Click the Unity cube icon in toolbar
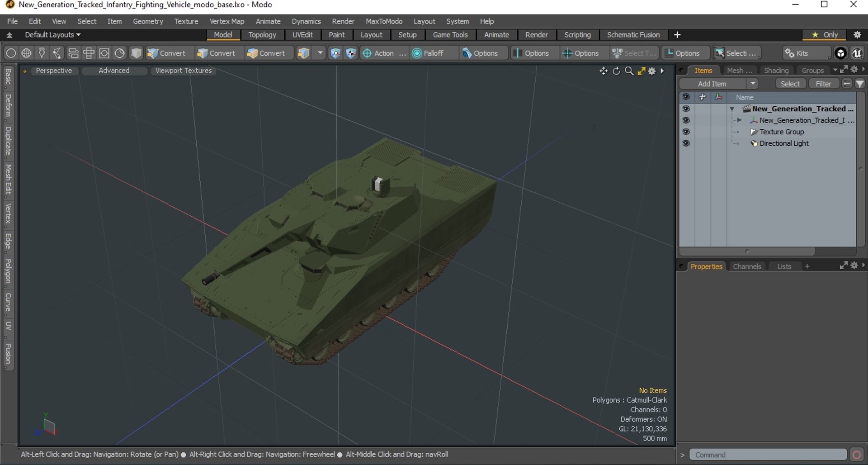Image resolution: width=868 pixels, height=465 pixels. pos(840,53)
